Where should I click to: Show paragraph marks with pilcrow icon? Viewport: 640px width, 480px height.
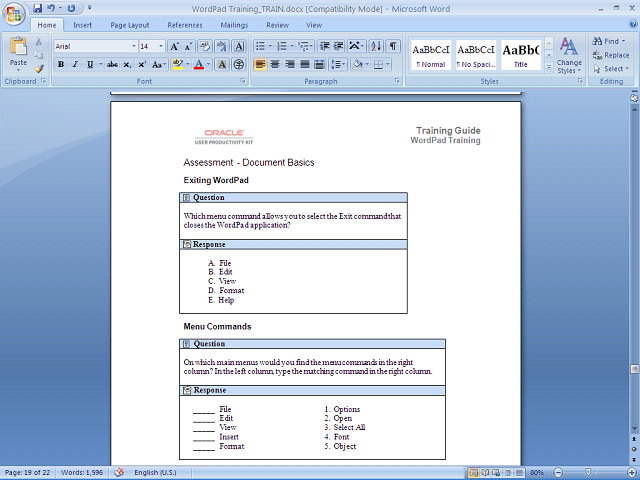(393, 46)
